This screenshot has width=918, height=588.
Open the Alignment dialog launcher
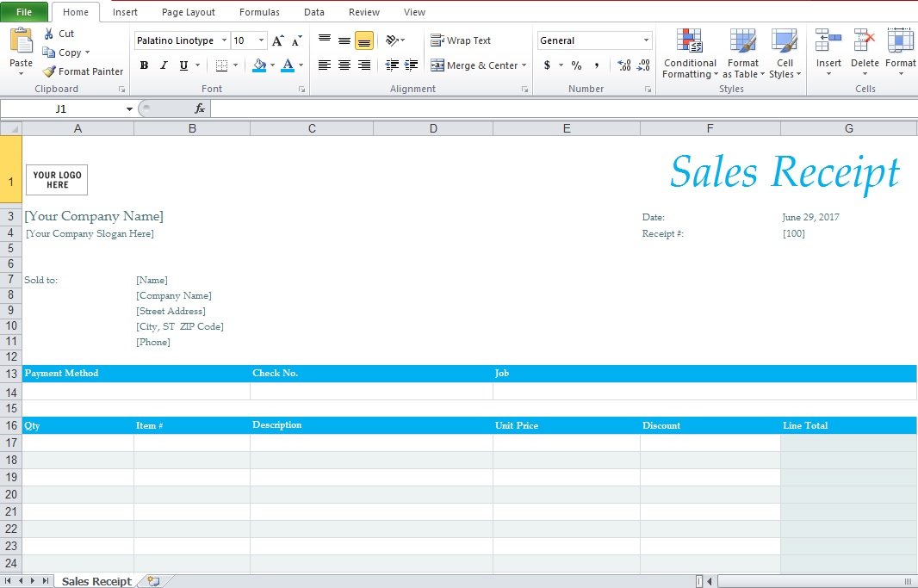coord(525,89)
